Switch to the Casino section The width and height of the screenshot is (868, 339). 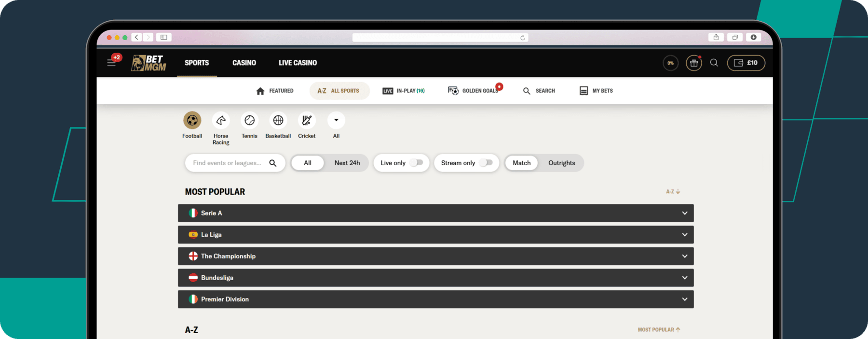244,63
